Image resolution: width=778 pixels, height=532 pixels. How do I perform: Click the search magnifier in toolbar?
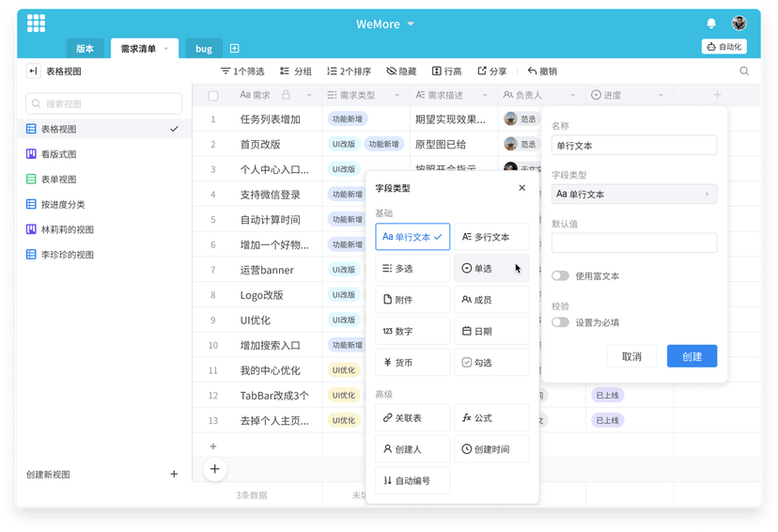(744, 71)
